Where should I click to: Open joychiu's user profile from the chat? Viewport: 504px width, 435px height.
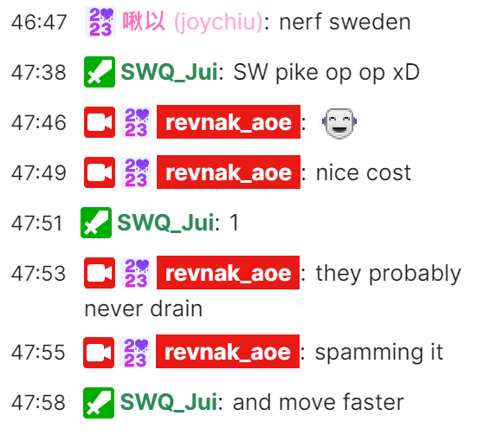pos(192,22)
